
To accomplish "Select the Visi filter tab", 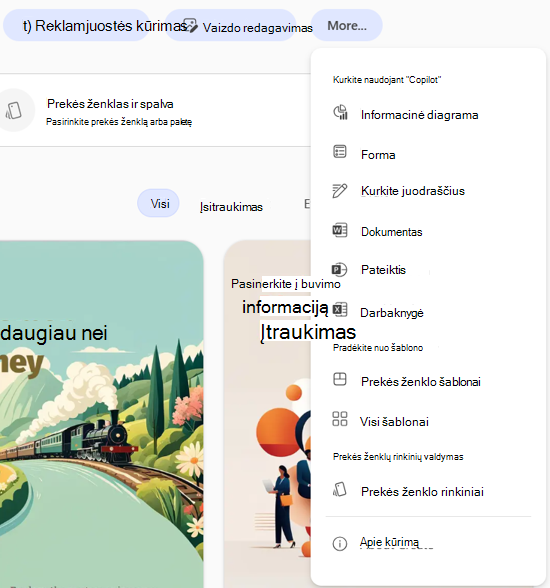I will point(158,203).
